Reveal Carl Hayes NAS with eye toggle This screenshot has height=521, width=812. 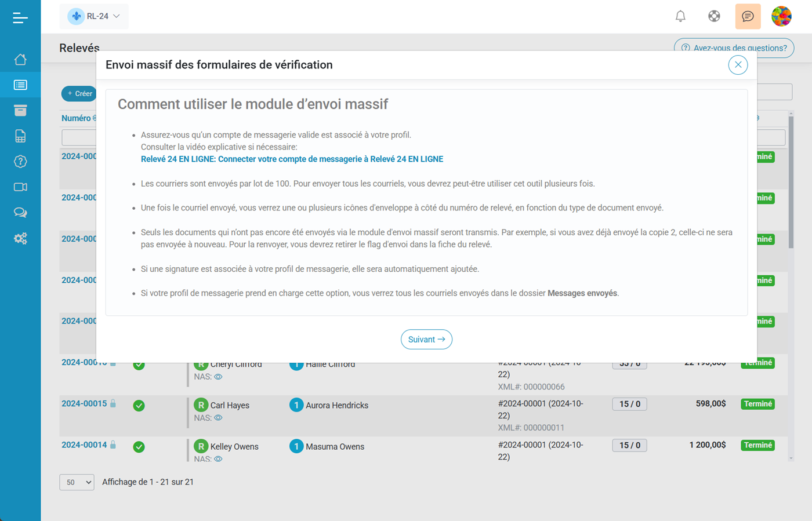[218, 417]
